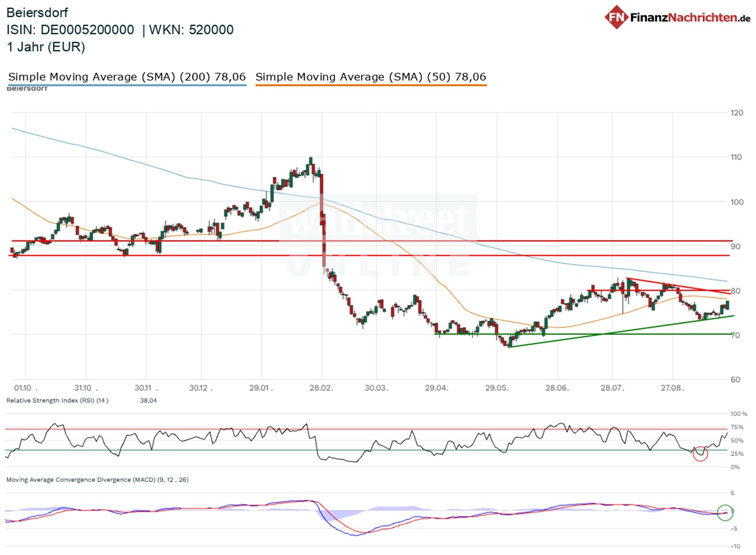Screen dimensions: 756x555
Task: Click the 75% RSI axis label
Action: (737, 427)
